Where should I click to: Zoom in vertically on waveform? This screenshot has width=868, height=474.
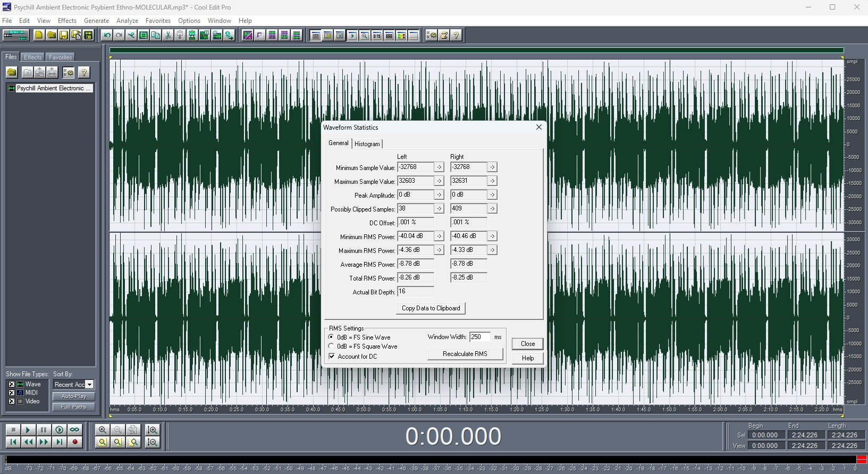153,429
